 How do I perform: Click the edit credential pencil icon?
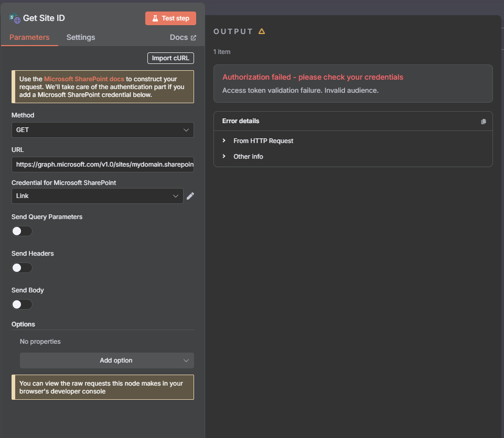pos(190,196)
